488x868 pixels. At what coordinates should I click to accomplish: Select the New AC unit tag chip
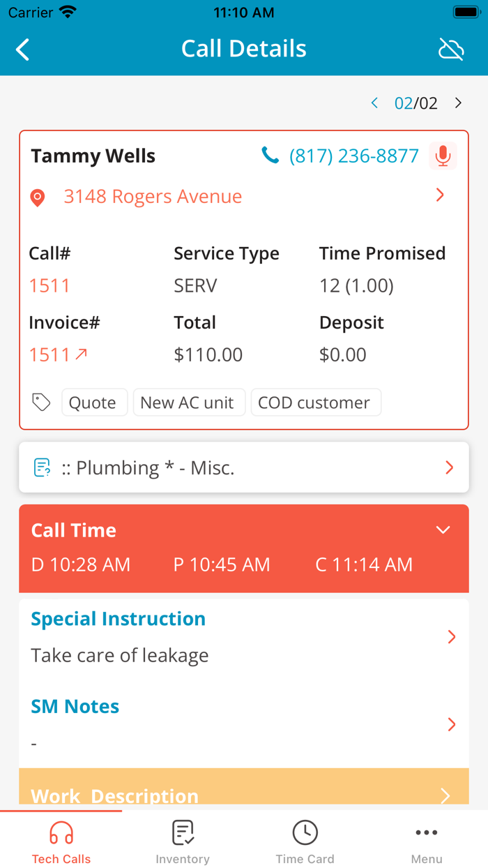pyautogui.click(x=189, y=402)
